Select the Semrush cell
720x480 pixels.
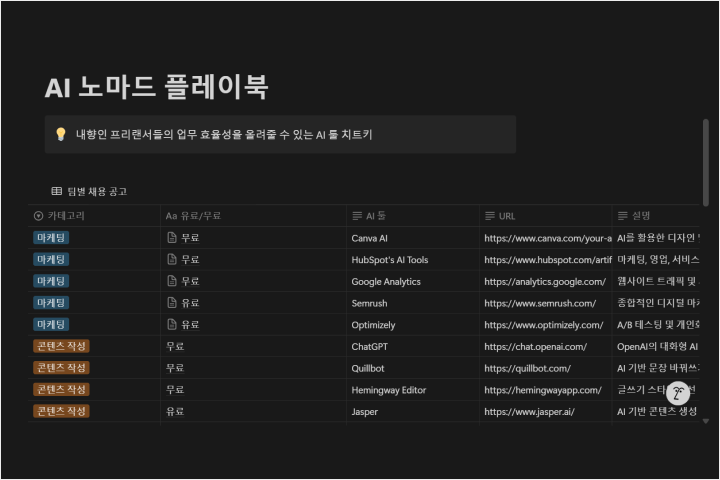pos(413,303)
